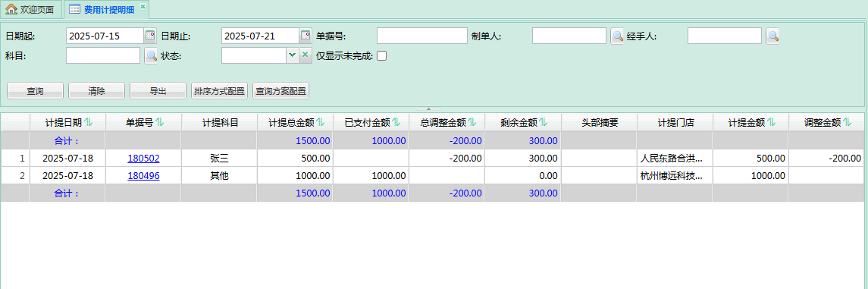This screenshot has height=289, width=868.
Task: Click 计提总金额 cell in row 180502
Action: point(296,159)
